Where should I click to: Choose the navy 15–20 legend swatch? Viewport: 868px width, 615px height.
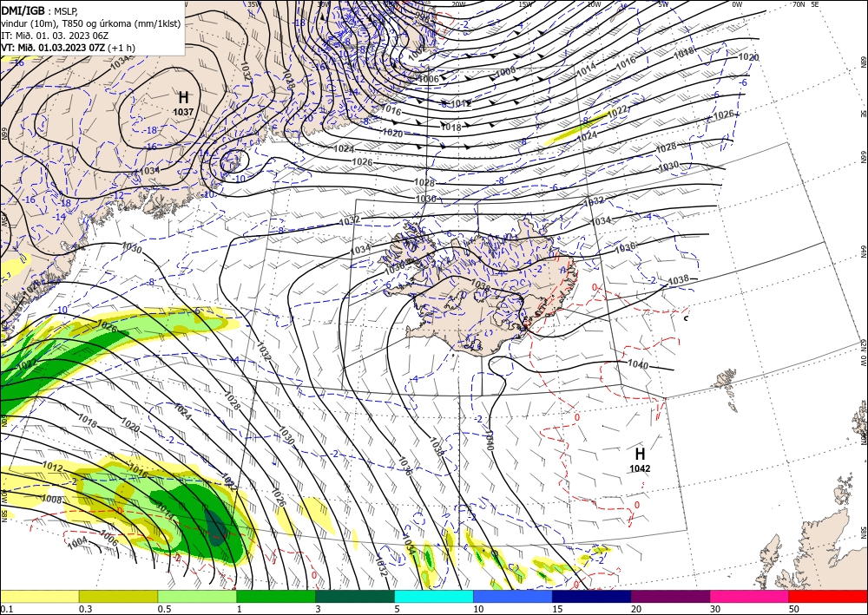[592, 596]
